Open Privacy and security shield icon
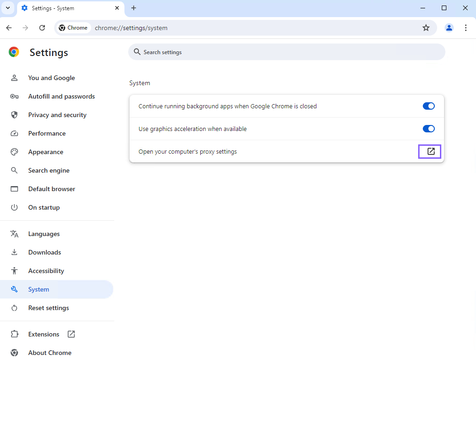 coord(14,115)
